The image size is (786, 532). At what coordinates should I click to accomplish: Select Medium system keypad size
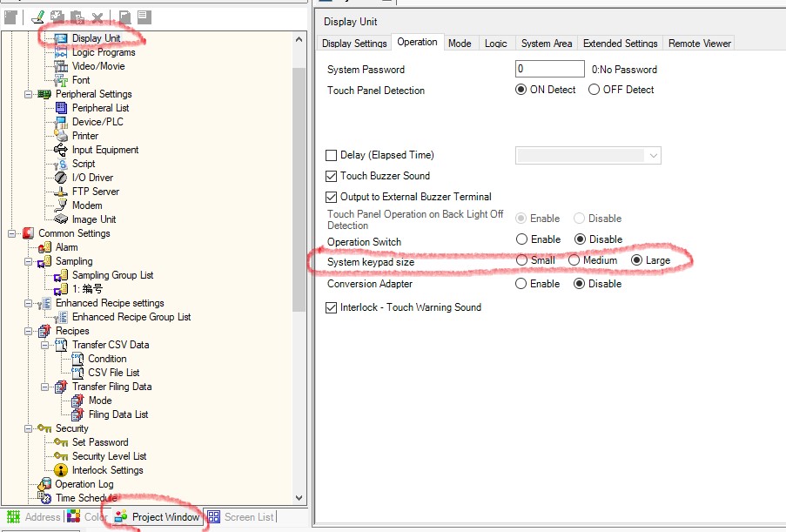pyautogui.click(x=574, y=260)
